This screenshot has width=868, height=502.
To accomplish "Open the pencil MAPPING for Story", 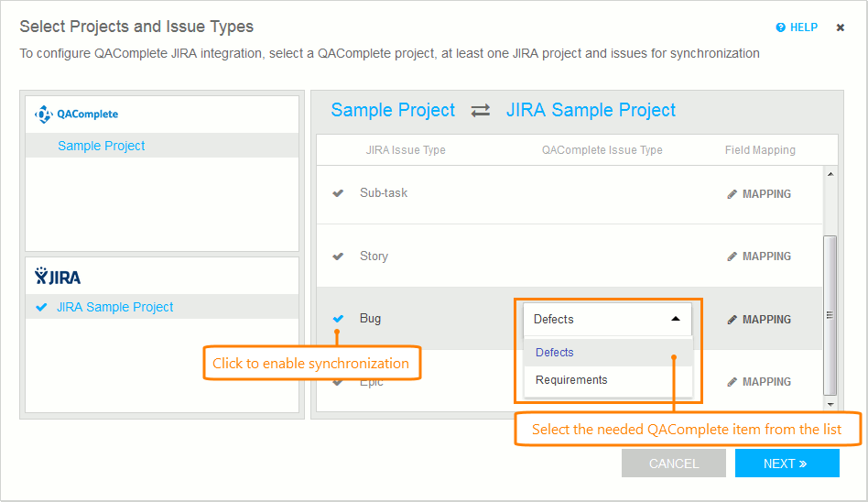I will click(759, 256).
